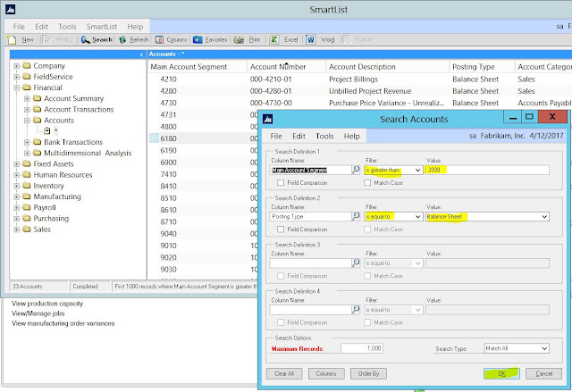Expand the Company tree node
Image resolution: width=572 pixels, height=392 pixels.
tap(16, 66)
